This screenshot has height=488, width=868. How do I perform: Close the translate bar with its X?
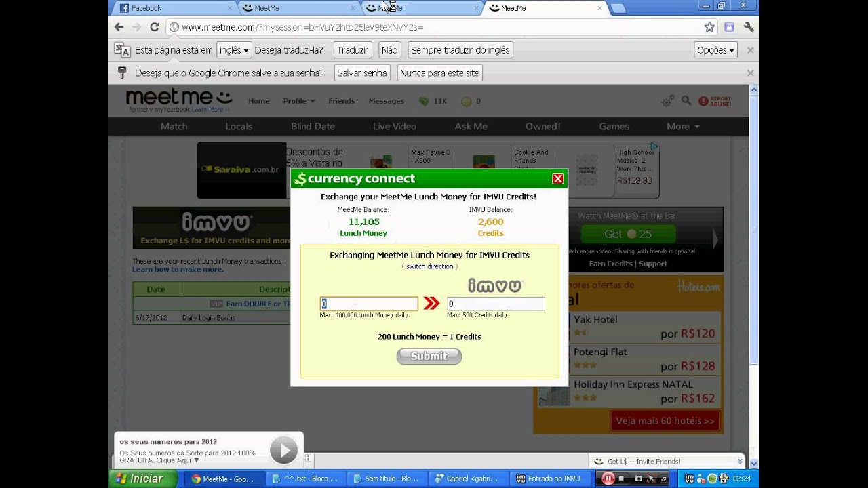(x=750, y=50)
